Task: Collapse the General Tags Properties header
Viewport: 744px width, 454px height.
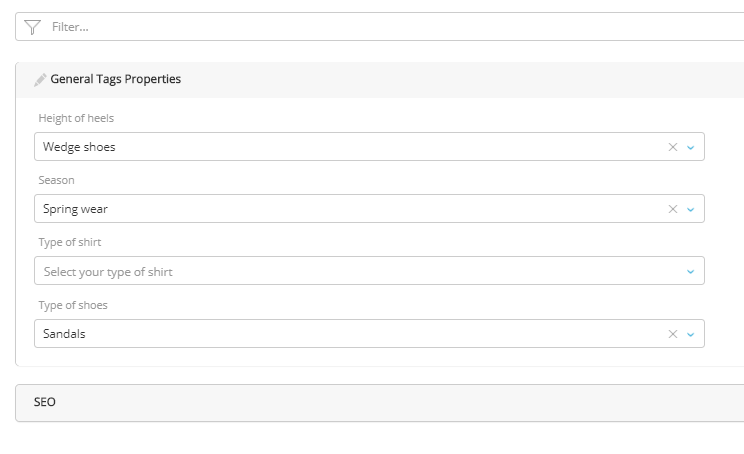Action: 116,79
